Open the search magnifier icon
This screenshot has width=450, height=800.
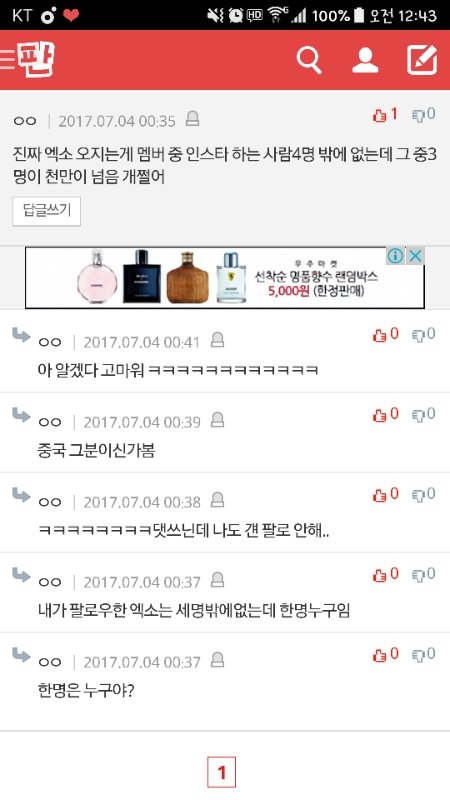[x=309, y=60]
